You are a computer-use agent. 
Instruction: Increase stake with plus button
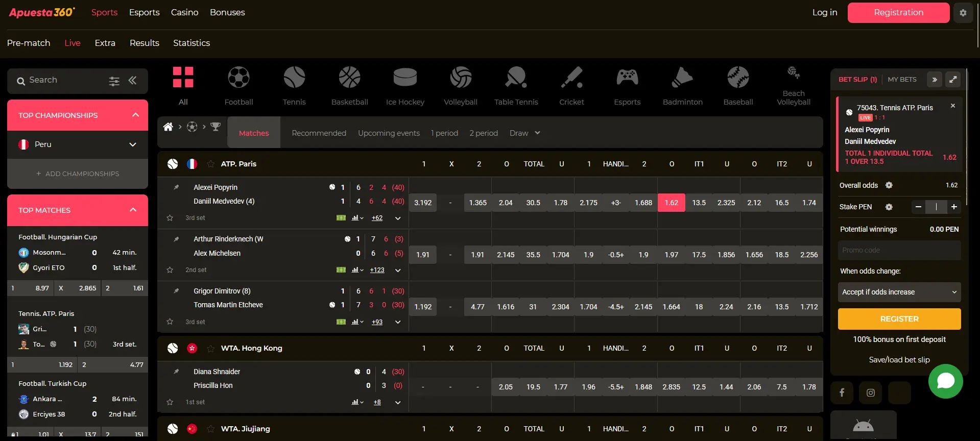coord(954,207)
